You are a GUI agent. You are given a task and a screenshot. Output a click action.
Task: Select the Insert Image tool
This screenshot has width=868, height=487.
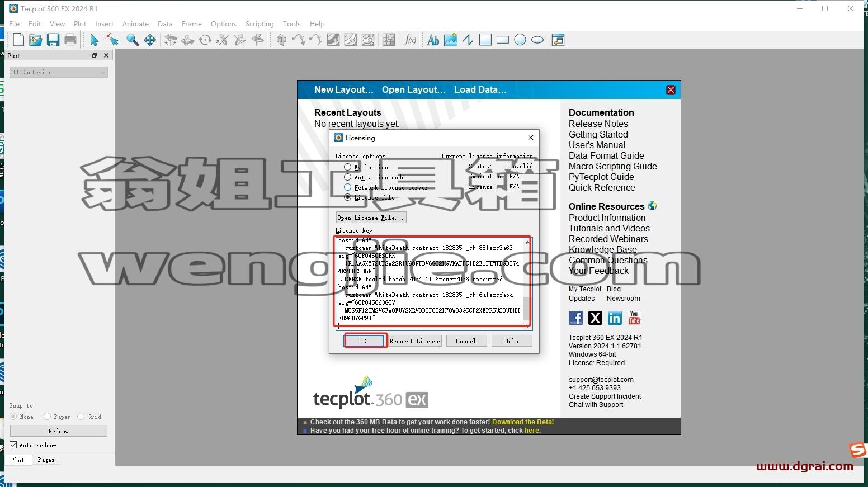click(451, 40)
